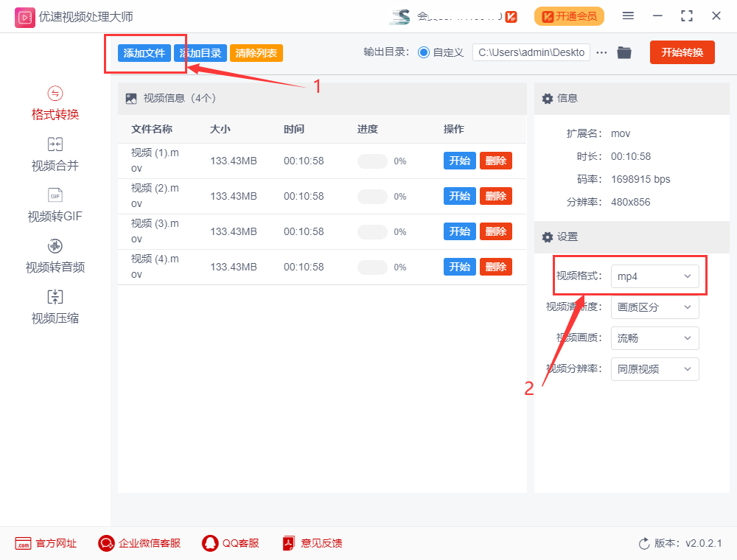This screenshot has height=560, width=737.
Task: Click the 添加目录 add folder button
Action: tap(200, 53)
